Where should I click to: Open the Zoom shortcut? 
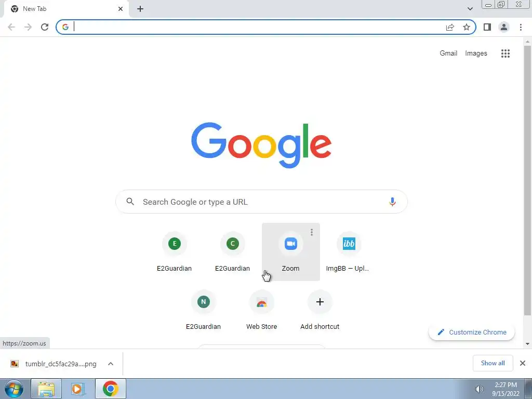(x=291, y=252)
